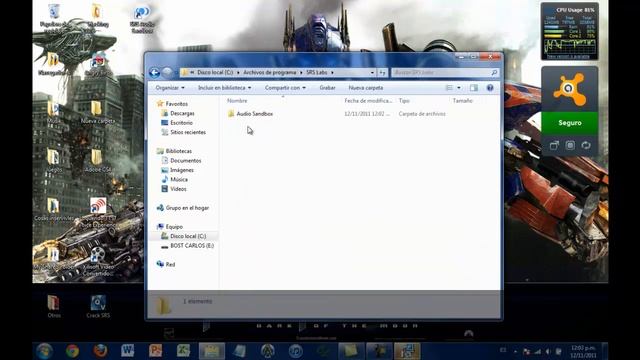This screenshot has height=360, width=640.
Task: Click the change view icon
Action: click(x=449, y=88)
